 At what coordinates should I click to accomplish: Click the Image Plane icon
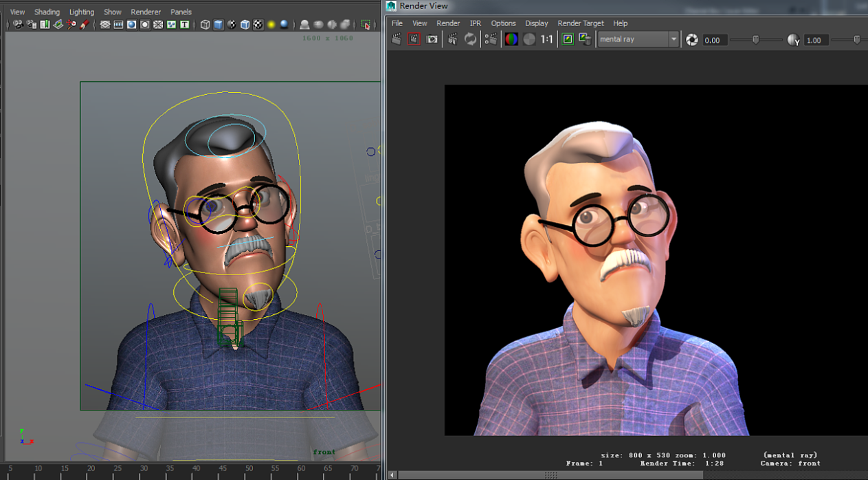pos(58,25)
